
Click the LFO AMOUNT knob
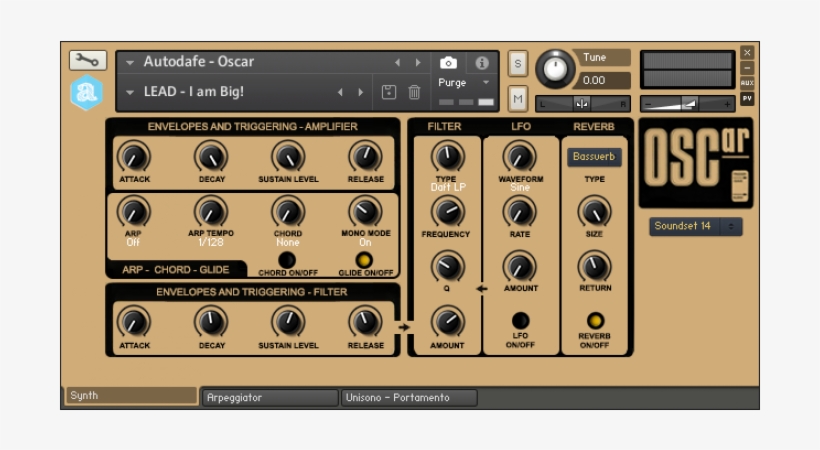tap(520, 267)
